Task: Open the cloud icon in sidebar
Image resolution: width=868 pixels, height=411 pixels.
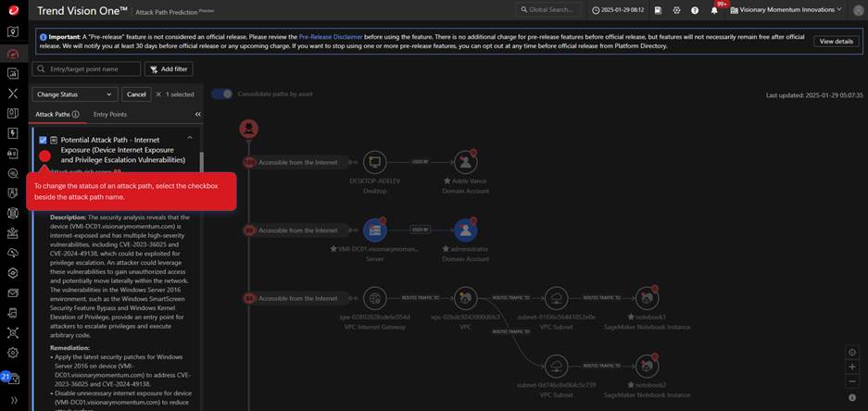Action: pos(13,253)
